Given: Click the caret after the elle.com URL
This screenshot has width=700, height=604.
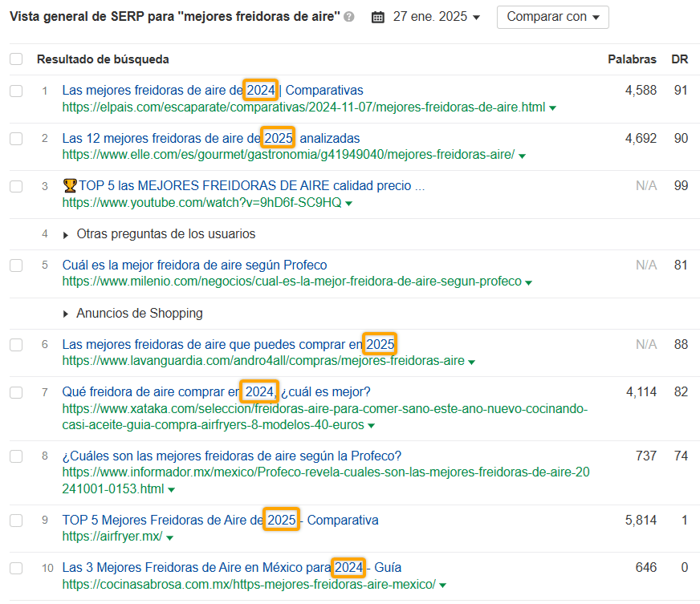Looking at the screenshot, I should click(x=523, y=156).
